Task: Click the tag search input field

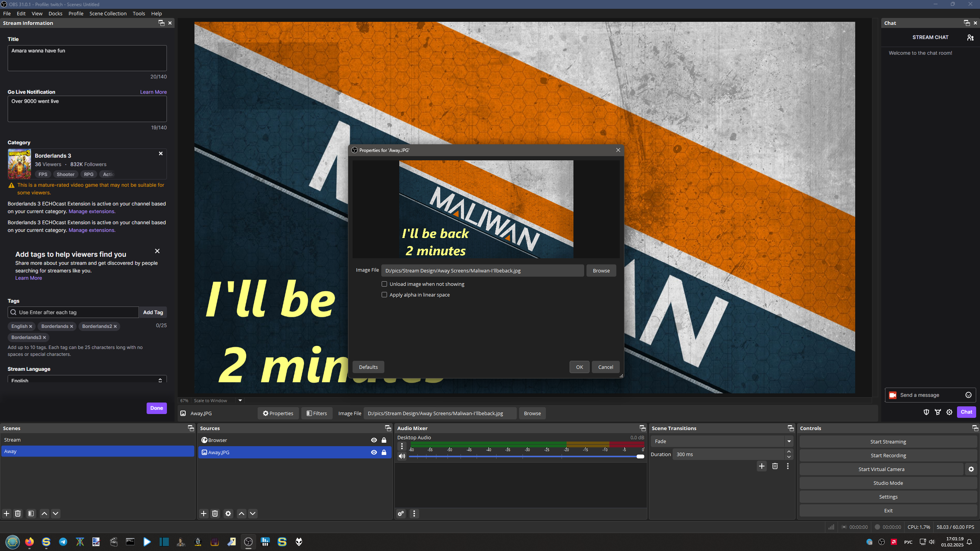Action: click(x=73, y=312)
